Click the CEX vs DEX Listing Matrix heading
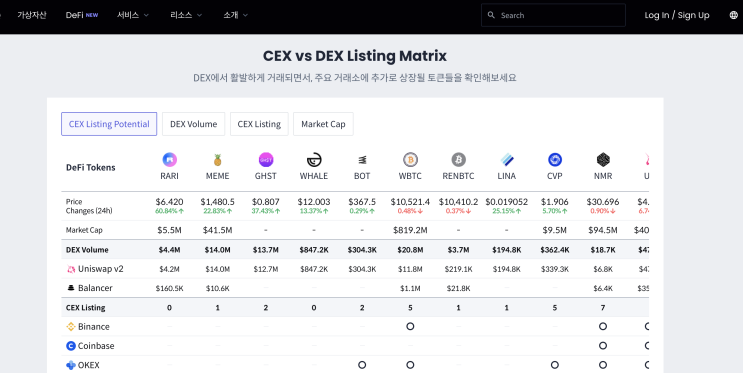Viewport: 743px width, 373px height. [355, 56]
